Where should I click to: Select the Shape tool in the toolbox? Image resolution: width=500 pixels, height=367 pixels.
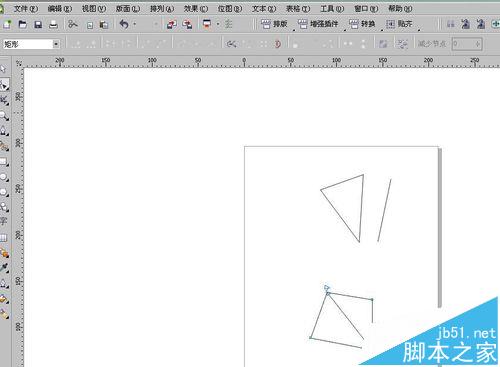click(x=4, y=85)
